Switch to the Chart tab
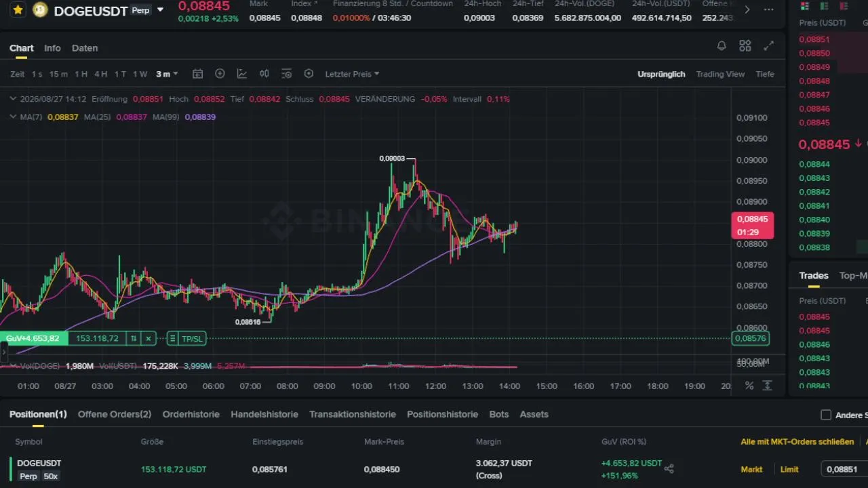Screen dimensions: 868x488 [21, 48]
